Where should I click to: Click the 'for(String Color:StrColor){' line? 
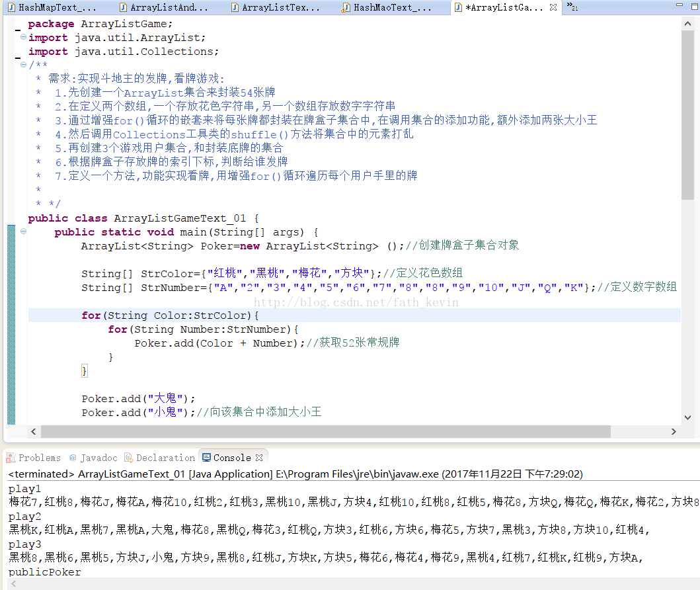point(170,316)
